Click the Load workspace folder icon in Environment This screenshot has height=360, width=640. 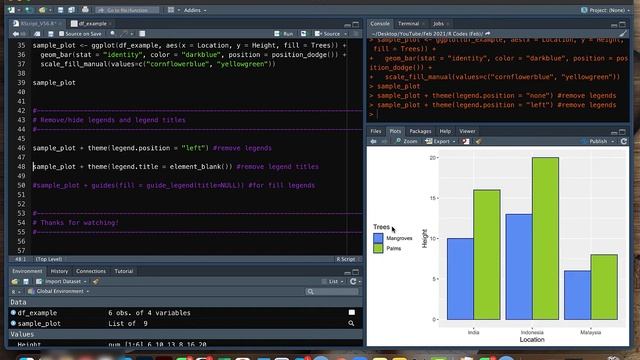(15, 282)
